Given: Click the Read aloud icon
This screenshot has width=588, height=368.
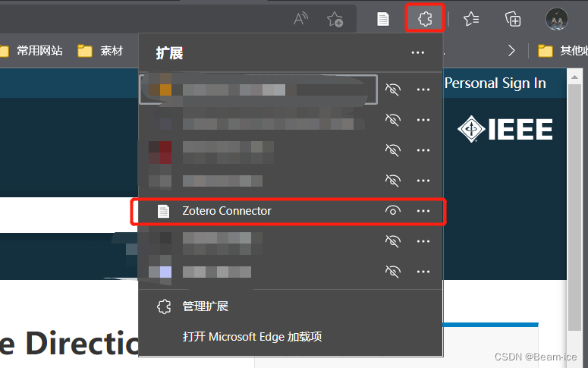Looking at the screenshot, I should click(300, 18).
